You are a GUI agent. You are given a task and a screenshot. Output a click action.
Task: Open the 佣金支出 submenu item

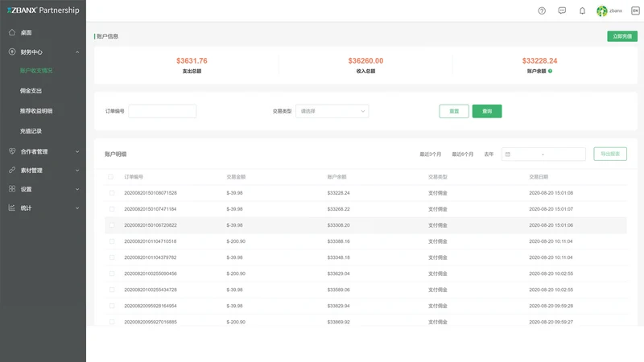point(31,91)
